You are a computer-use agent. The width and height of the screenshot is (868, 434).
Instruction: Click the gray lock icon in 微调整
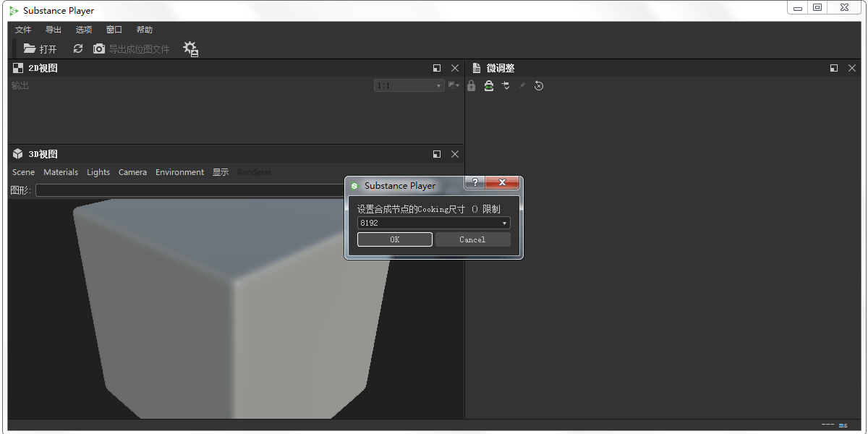tap(472, 85)
